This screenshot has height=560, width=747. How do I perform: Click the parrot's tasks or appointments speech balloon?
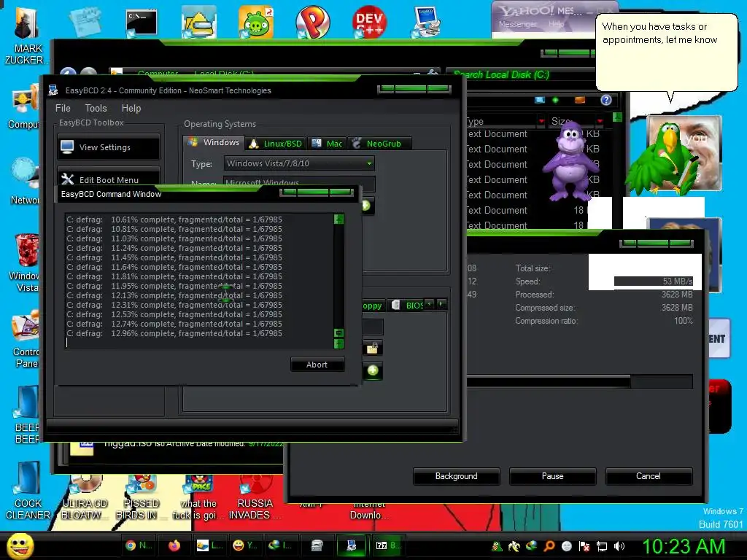pyautogui.click(x=667, y=52)
